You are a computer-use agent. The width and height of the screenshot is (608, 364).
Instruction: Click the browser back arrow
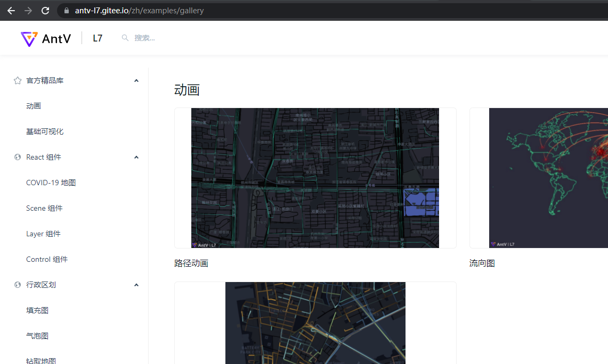(x=11, y=10)
